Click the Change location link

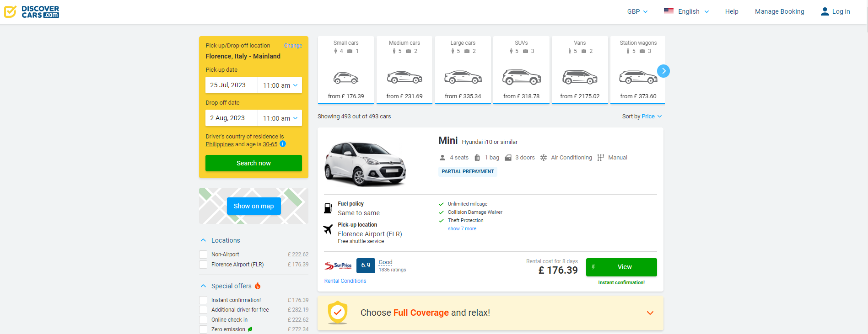click(x=293, y=46)
